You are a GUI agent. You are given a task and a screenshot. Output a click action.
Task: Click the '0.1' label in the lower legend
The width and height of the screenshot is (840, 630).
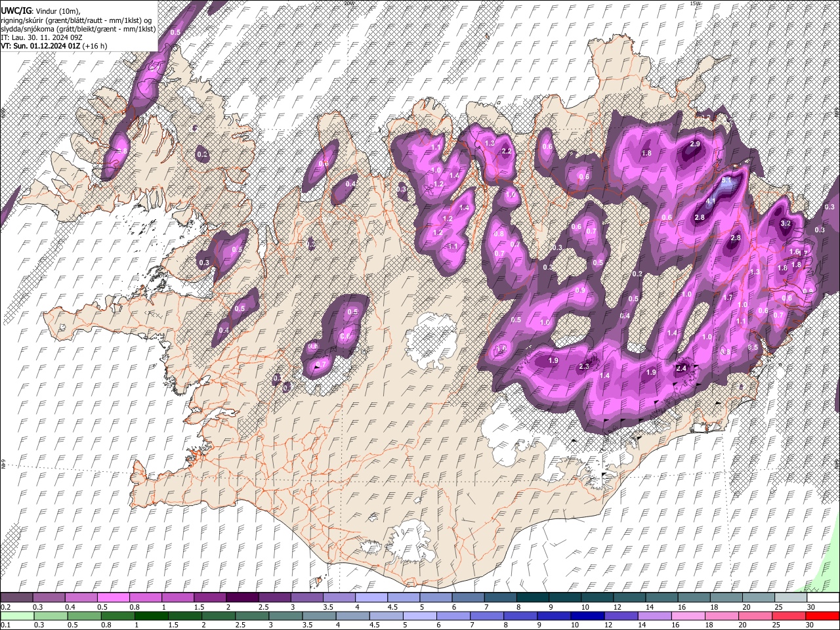click(5, 625)
